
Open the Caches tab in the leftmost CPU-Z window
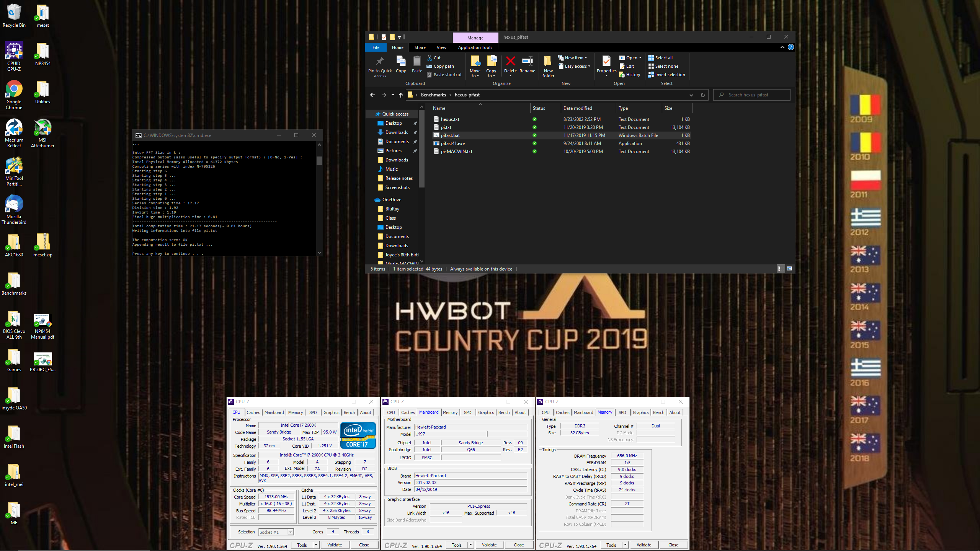tap(253, 412)
